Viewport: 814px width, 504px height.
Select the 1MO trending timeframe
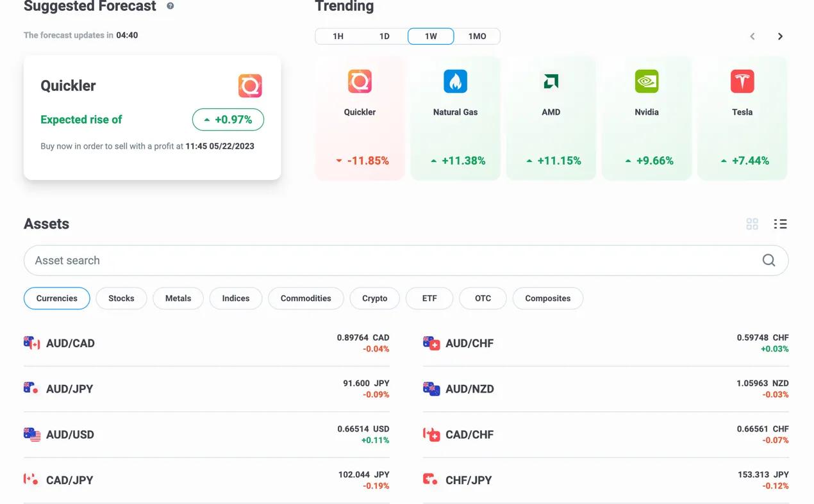(477, 37)
